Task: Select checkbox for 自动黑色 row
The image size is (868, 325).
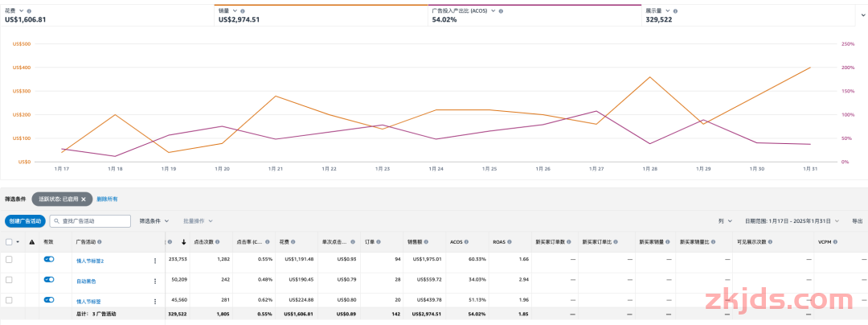Action: (x=9, y=280)
